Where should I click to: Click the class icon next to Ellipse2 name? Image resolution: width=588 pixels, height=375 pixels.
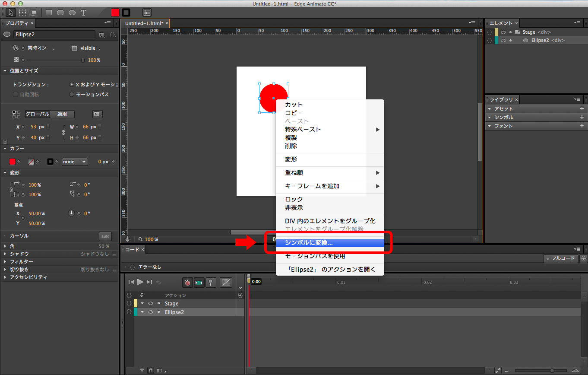click(102, 35)
